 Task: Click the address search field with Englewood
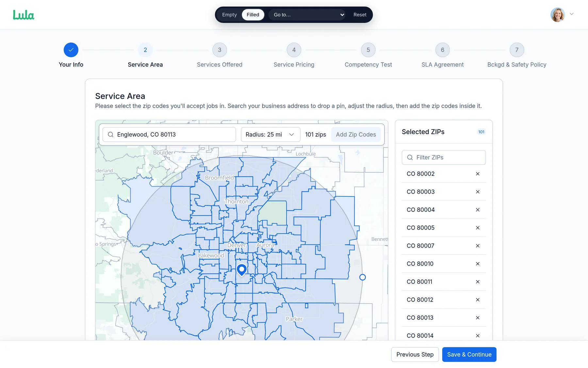169,134
